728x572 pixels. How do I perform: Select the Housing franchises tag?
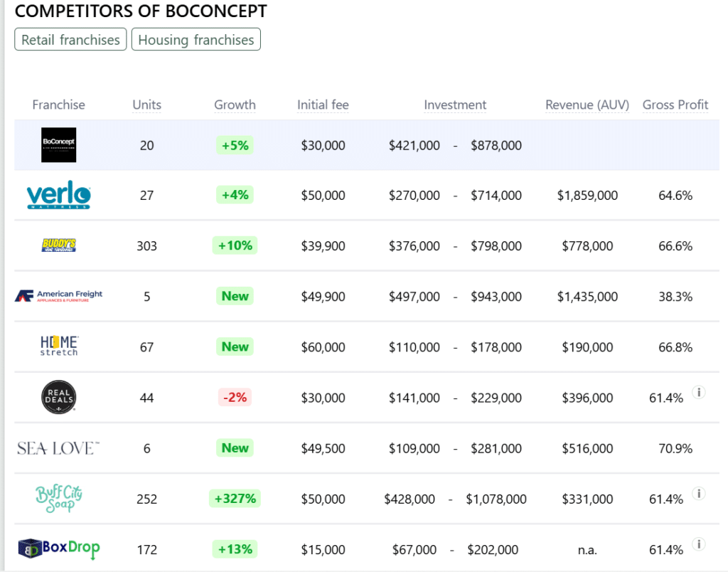(x=196, y=40)
